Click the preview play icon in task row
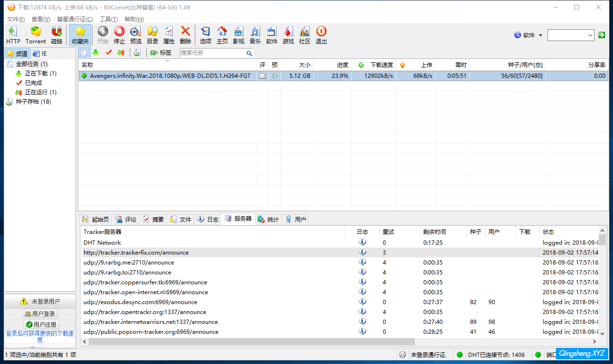Viewport: 613px width, 364px height. [275, 75]
